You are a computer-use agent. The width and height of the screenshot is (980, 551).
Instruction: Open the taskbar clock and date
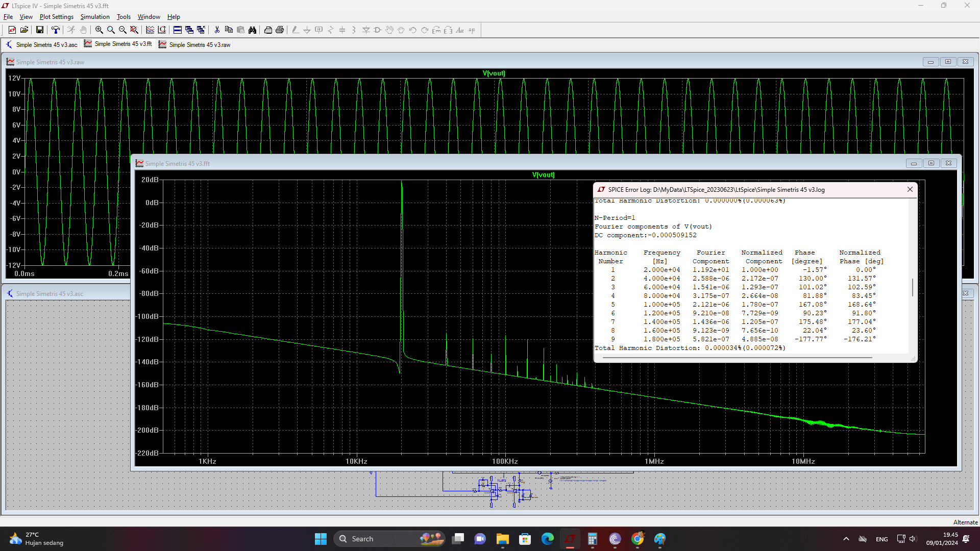[x=942, y=539]
